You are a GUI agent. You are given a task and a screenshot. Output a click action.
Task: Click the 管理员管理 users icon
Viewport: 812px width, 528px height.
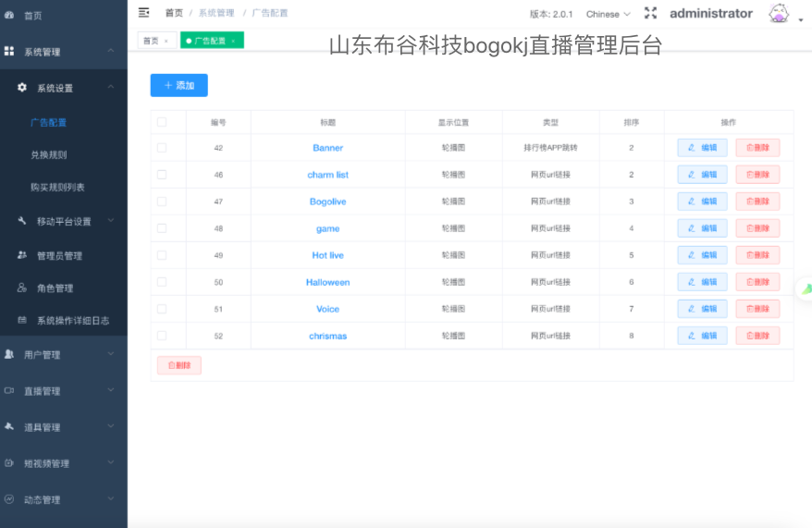point(22,255)
